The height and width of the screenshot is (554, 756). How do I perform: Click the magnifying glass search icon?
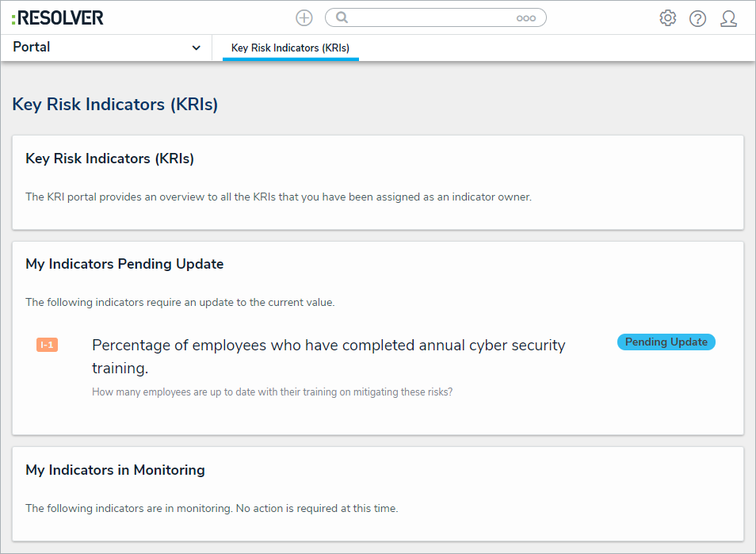342,17
